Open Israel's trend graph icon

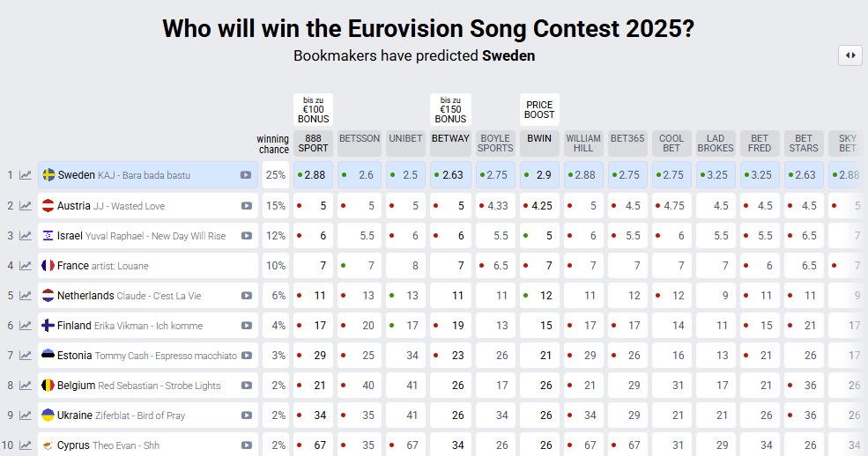pyautogui.click(x=26, y=235)
